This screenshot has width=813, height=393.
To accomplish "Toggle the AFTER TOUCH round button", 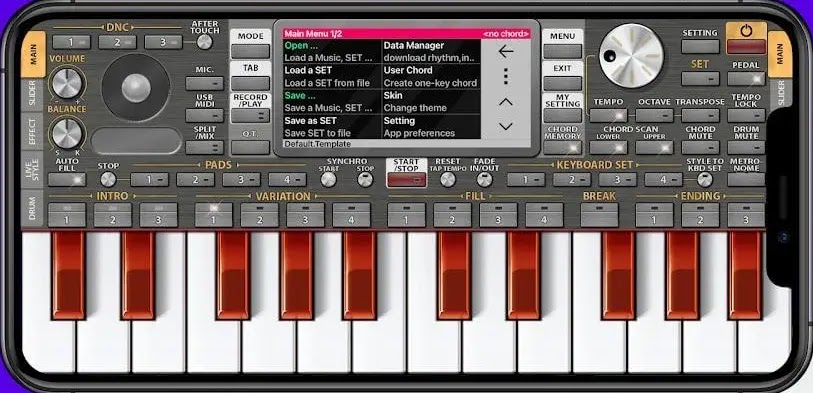I will point(204,41).
